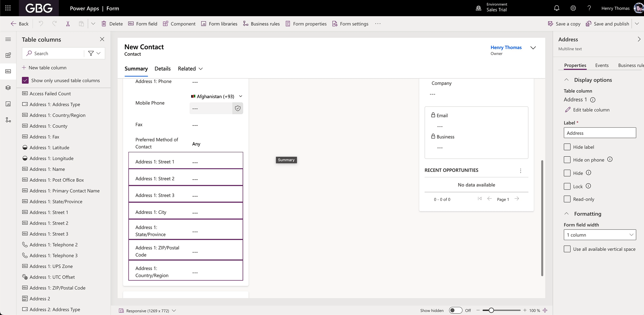Toggle the Show hidden switch
This screenshot has height=315, width=644.
[456, 310]
